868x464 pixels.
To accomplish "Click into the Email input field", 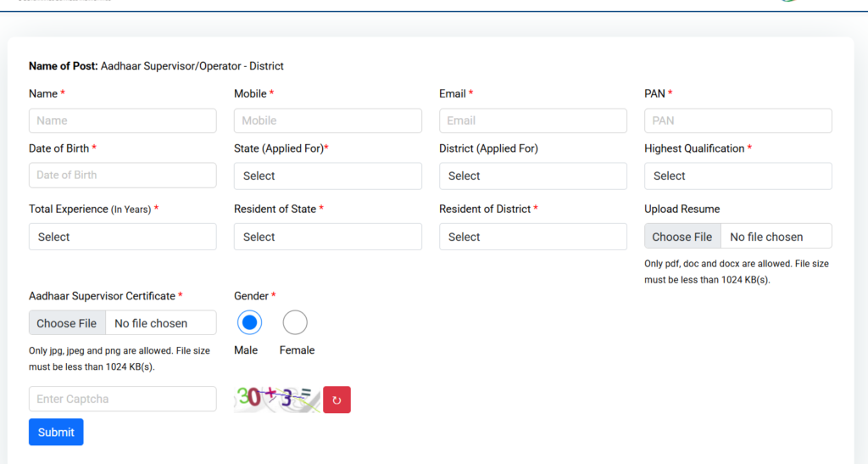I will tap(533, 120).
